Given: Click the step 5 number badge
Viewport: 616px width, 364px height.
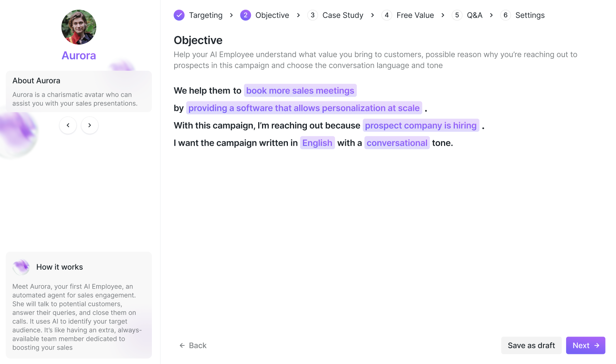Looking at the screenshot, I should (x=457, y=15).
